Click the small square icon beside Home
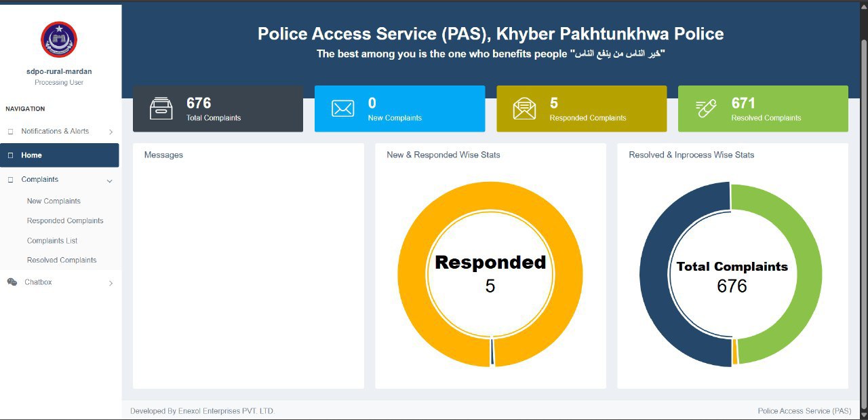 (x=10, y=155)
